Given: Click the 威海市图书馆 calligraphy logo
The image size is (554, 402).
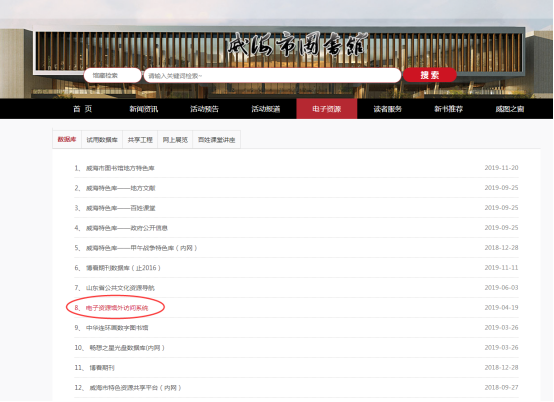Looking at the screenshot, I should [297, 45].
